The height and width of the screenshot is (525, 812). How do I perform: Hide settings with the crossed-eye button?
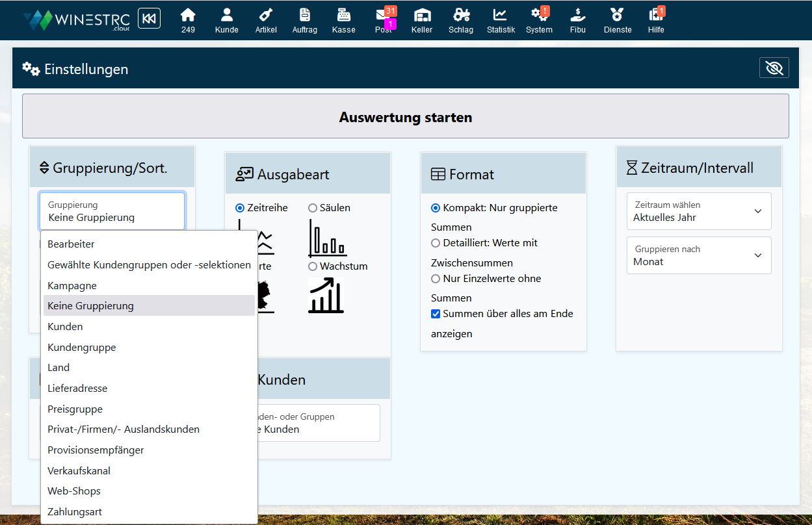774,68
